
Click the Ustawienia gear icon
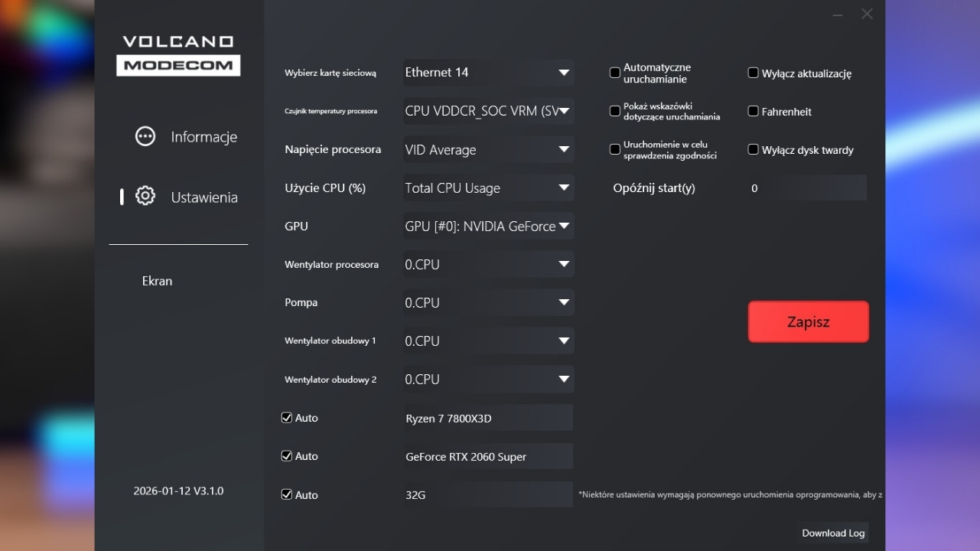click(145, 197)
